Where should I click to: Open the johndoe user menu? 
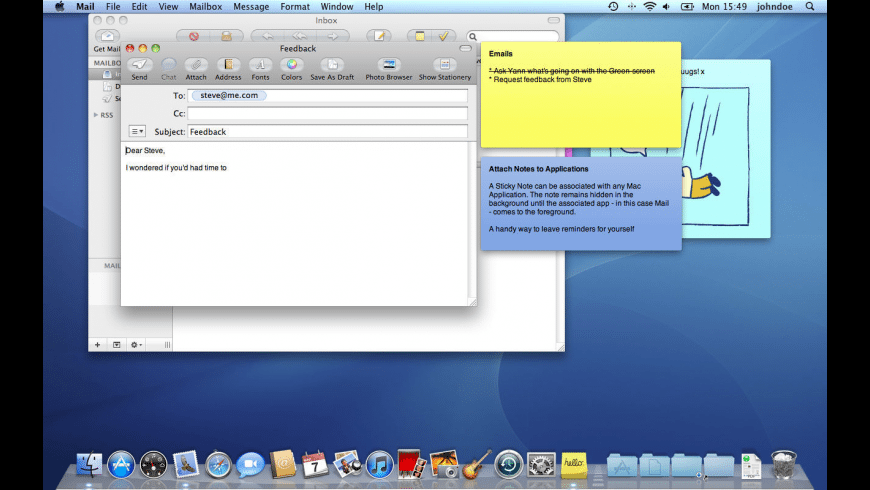(x=775, y=7)
